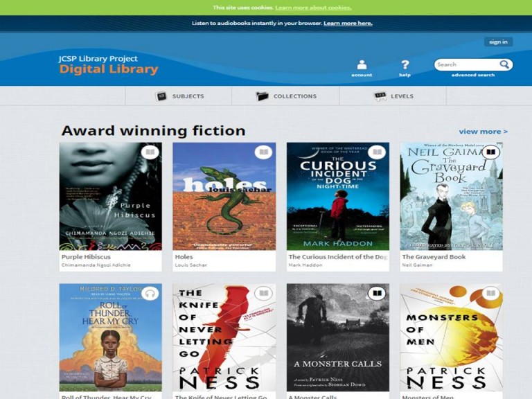Open The Curious Incident cover thumbnail

[x=338, y=196]
